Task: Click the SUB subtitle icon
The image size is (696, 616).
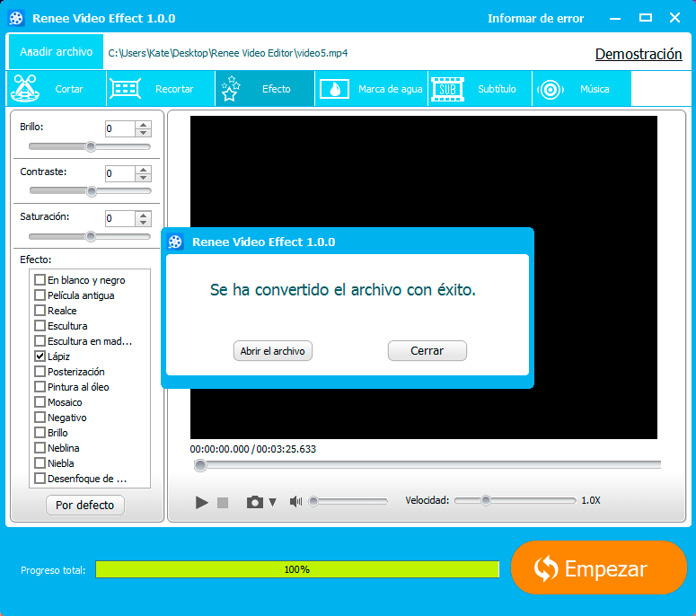Action: [x=447, y=89]
